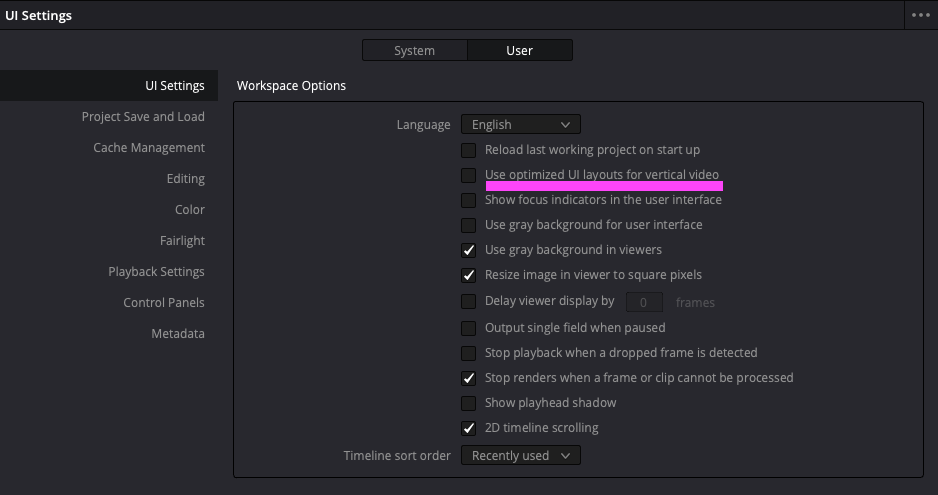Screen dimensions: 938x495
Task: Open Playback Settings in the sidebar
Action: [156, 272]
